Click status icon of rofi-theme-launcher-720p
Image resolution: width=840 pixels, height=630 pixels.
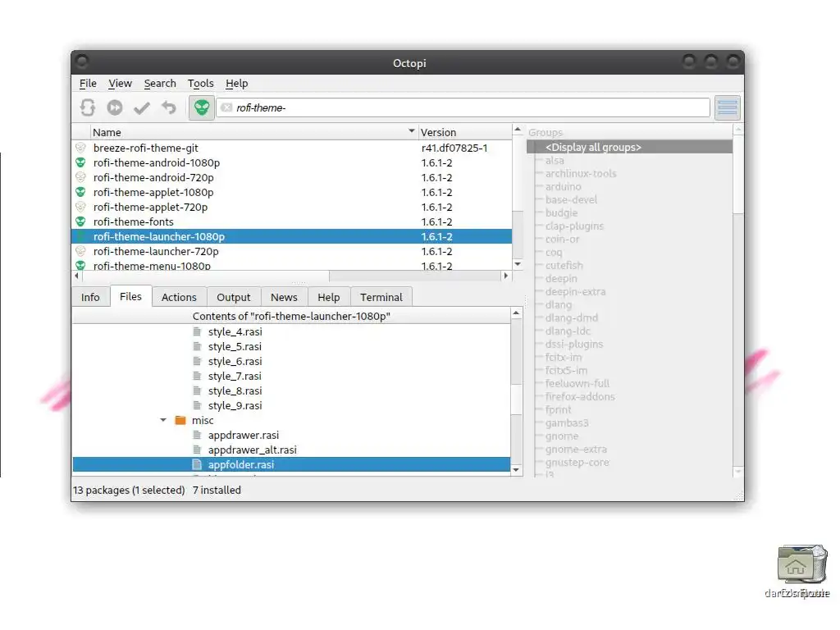pos(80,251)
